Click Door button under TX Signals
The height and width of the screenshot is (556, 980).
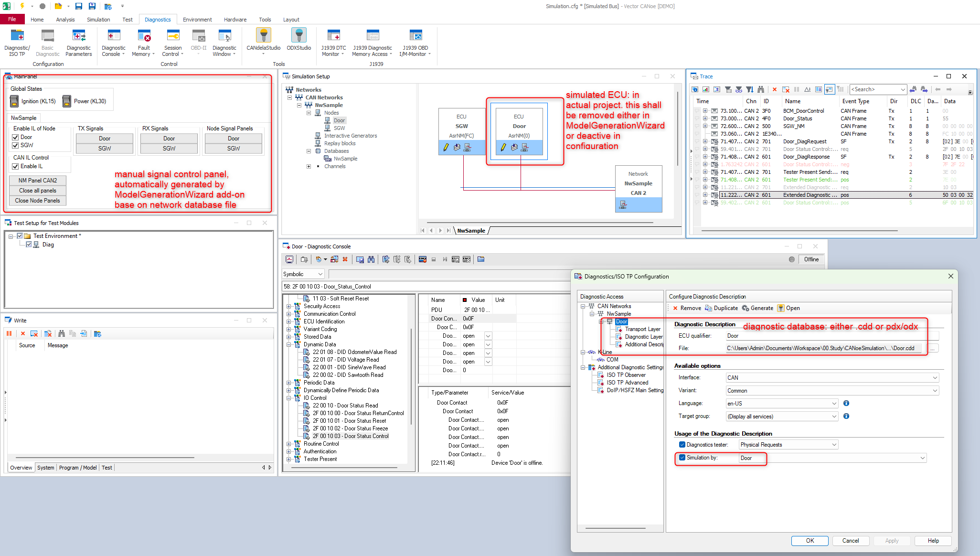click(105, 139)
